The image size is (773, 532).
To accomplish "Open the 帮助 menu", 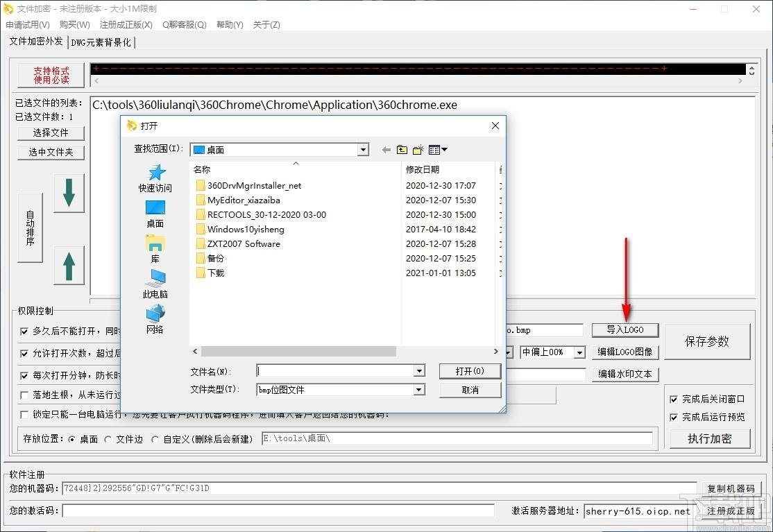I will (x=230, y=25).
